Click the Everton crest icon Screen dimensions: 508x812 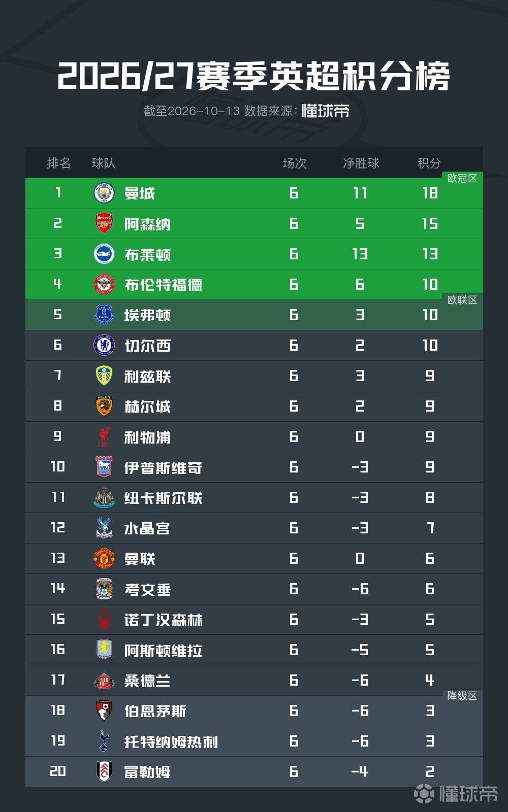tap(104, 315)
